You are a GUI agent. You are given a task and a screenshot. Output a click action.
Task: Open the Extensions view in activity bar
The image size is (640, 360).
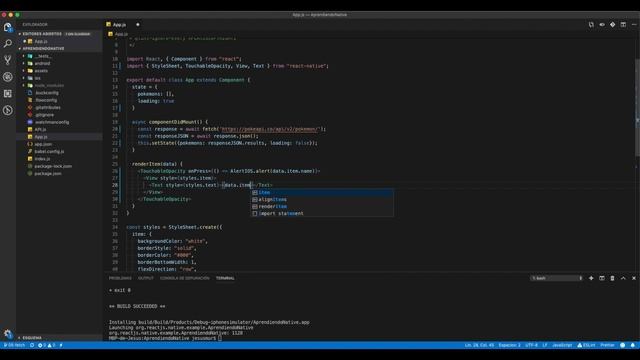coord(7,93)
